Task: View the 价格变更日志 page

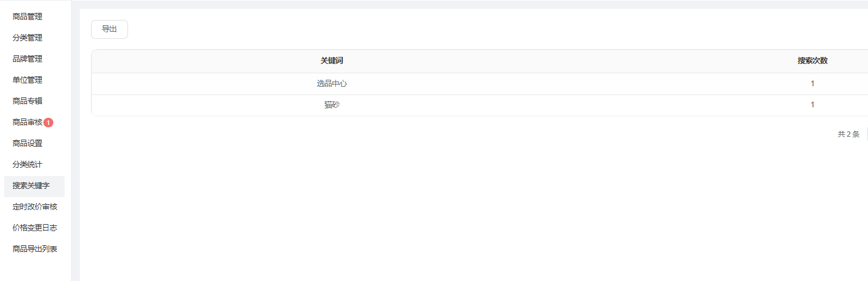Action: [x=35, y=228]
